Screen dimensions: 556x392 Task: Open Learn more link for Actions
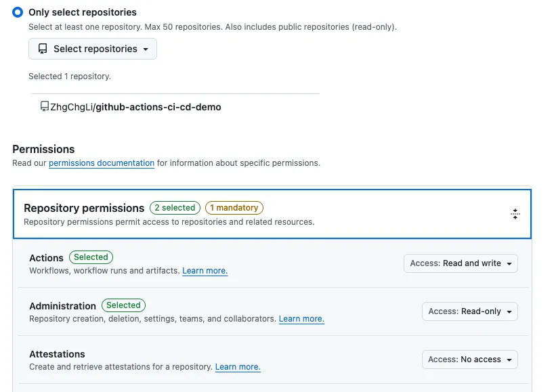coord(205,271)
